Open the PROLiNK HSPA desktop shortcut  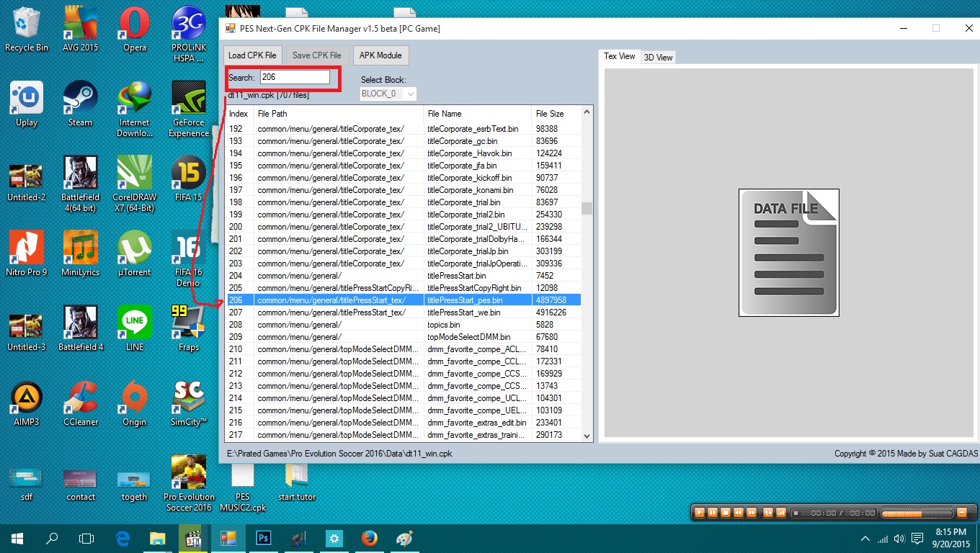(189, 34)
